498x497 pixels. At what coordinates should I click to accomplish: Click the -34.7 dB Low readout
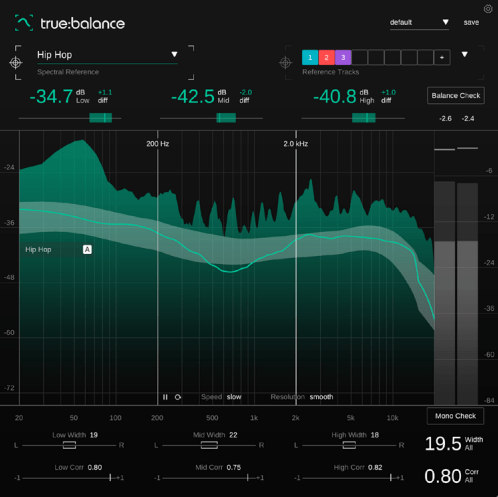[51, 97]
